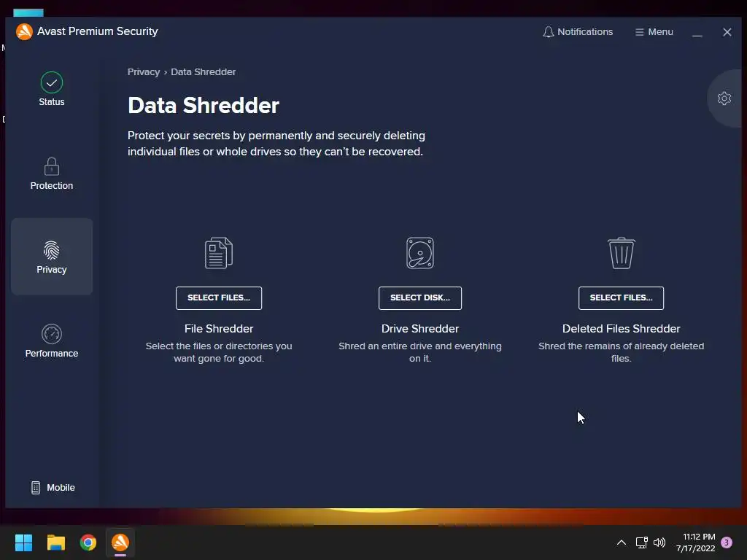Launch Google Chrome from taskbar

[x=88, y=542]
